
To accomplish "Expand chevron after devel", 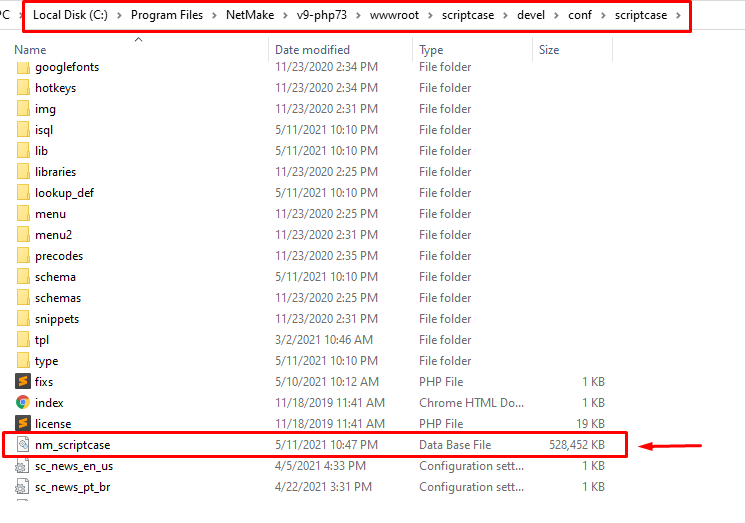I will 556,16.
